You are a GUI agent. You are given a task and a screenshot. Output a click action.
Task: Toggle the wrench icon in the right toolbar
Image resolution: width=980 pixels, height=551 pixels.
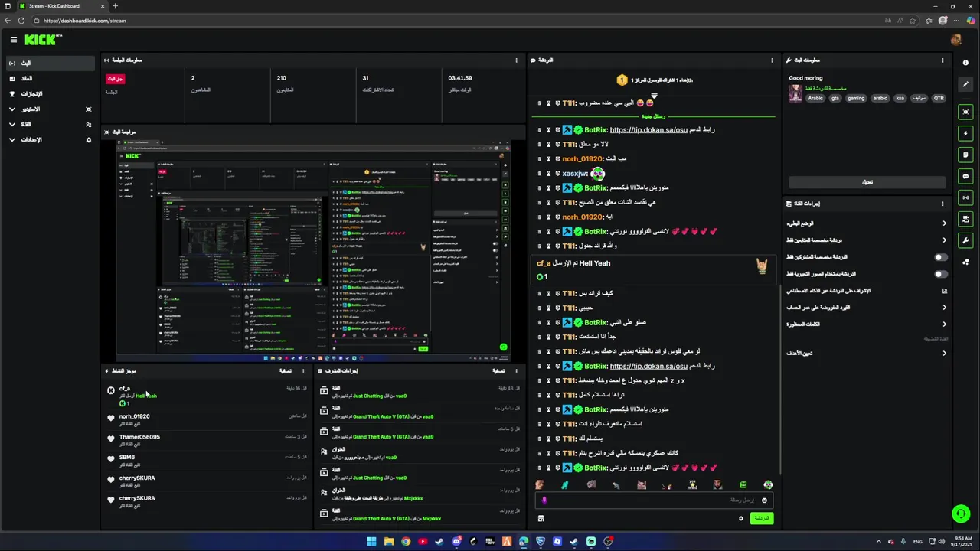[965, 240]
